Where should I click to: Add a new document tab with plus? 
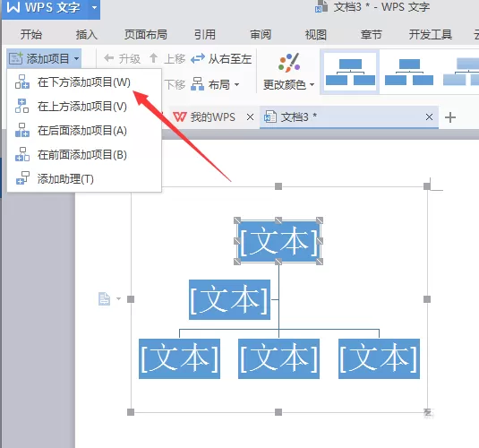[x=450, y=117]
